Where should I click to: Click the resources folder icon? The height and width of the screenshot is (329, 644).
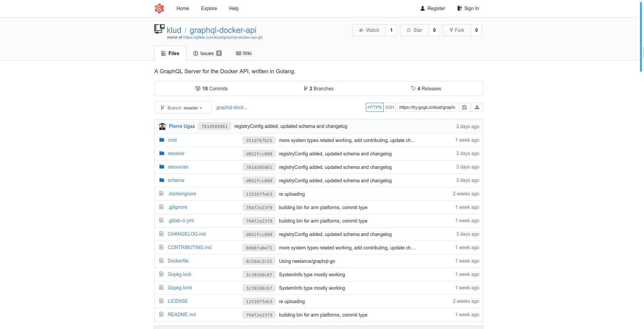162,167
